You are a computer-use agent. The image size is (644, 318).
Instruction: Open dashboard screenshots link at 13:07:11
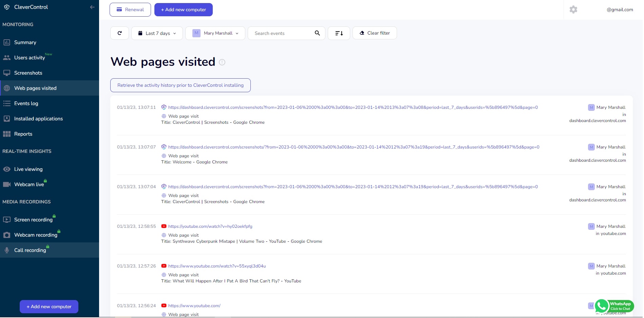[353, 107]
